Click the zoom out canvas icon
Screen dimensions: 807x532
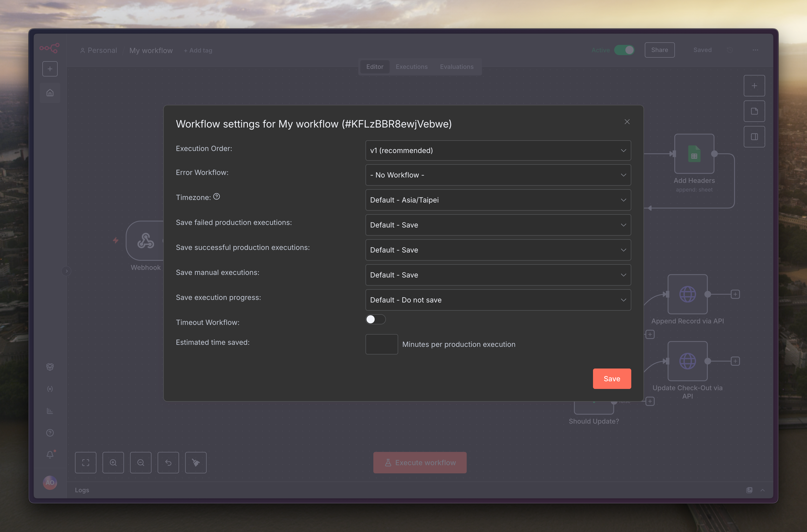(141, 462)
